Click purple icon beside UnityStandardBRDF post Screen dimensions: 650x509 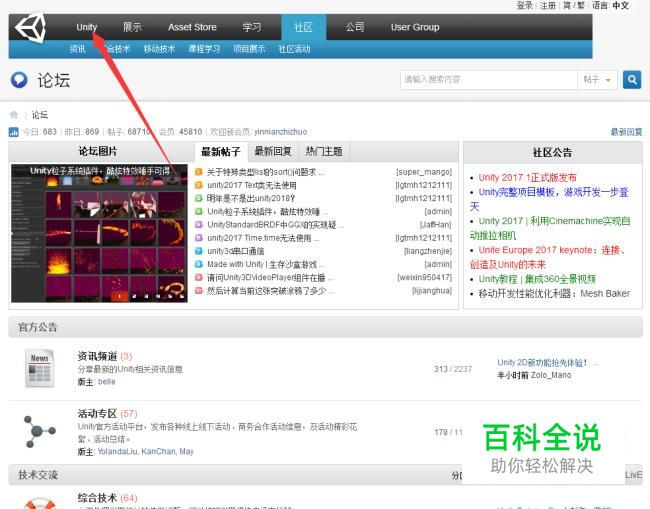click(199, 225)
